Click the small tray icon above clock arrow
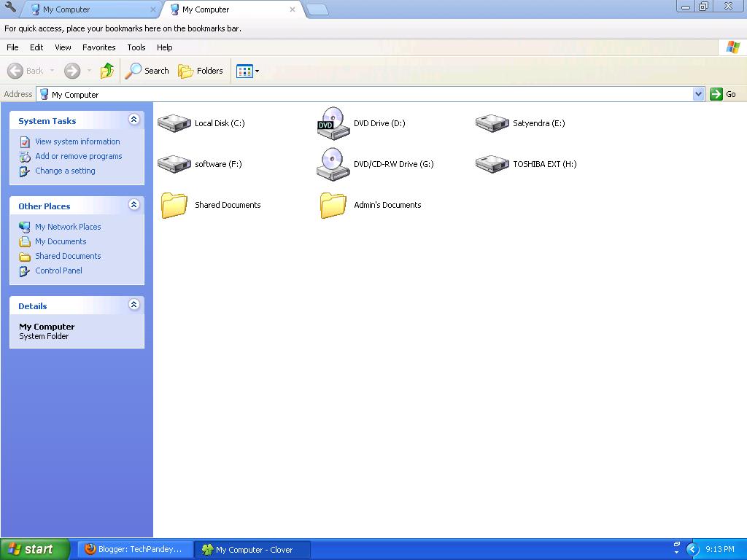This screenshot has width=747, height=560. pos(676,544)
